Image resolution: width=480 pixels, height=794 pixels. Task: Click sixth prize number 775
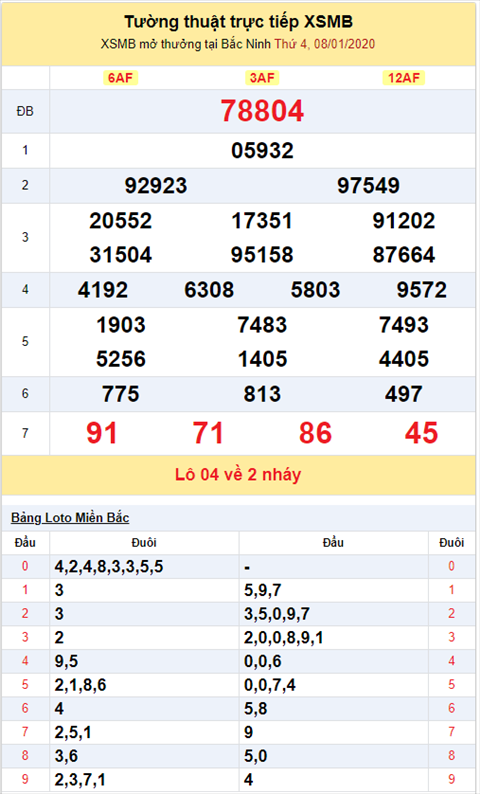click(x=121, y=394)
